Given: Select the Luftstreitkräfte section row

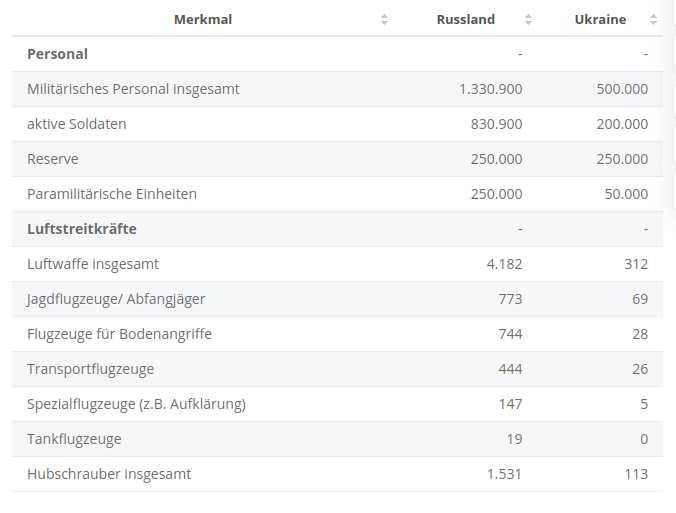Looking at the screenshot, I should tap(82, 229).
